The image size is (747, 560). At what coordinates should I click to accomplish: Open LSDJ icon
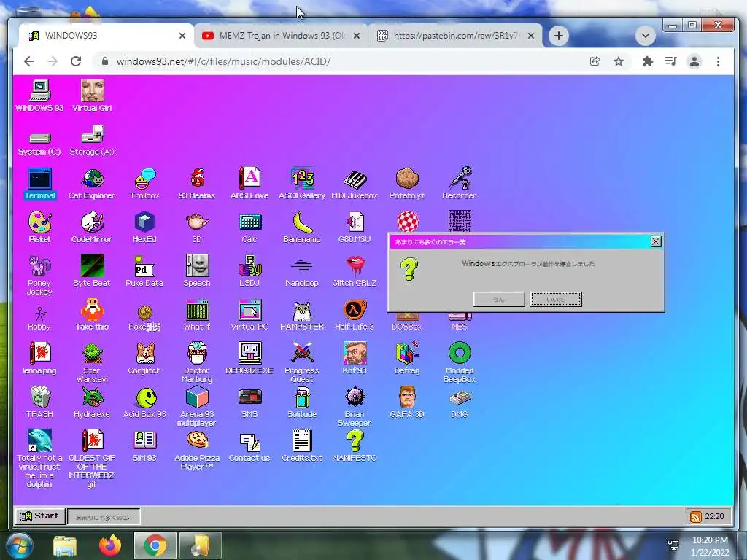(249, 271)
